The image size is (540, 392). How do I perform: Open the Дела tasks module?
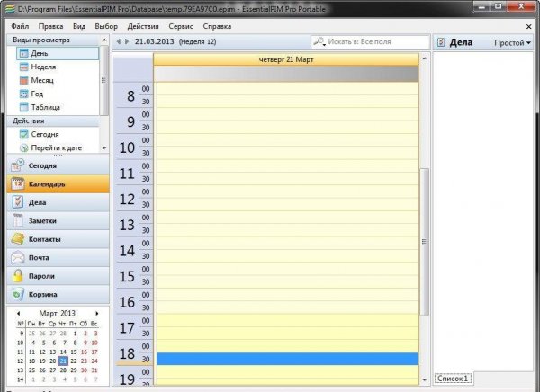point(58,202)
